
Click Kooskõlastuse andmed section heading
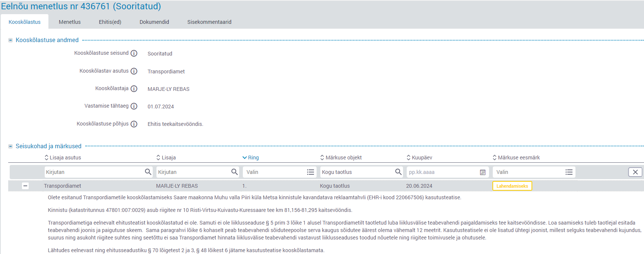[x=47, y=40]
